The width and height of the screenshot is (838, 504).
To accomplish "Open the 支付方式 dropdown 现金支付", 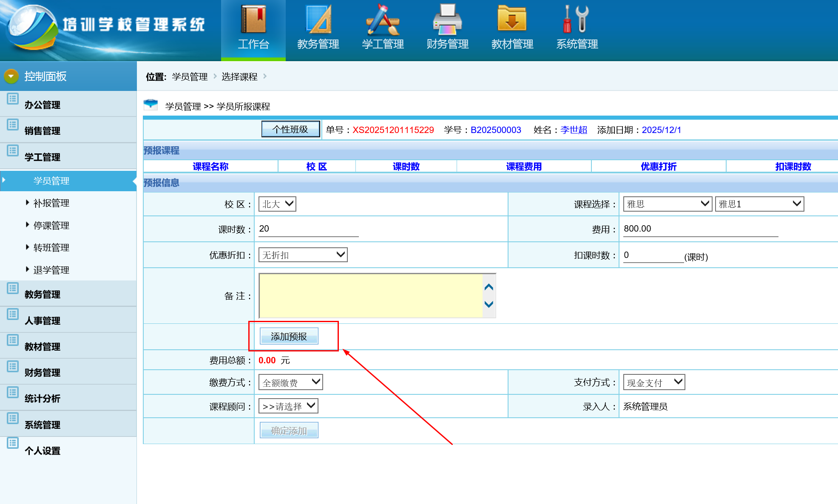I will tap(654, 382).
